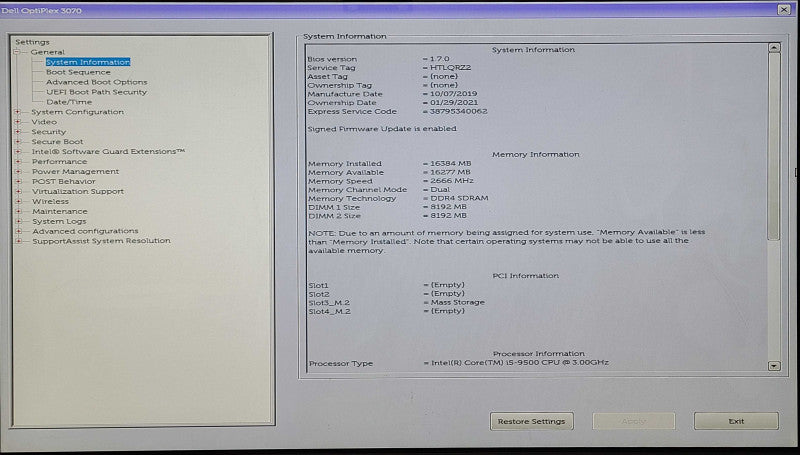Expand the Video settings node
The width and height of the screenshot is (800, 455).
point(18,122)
